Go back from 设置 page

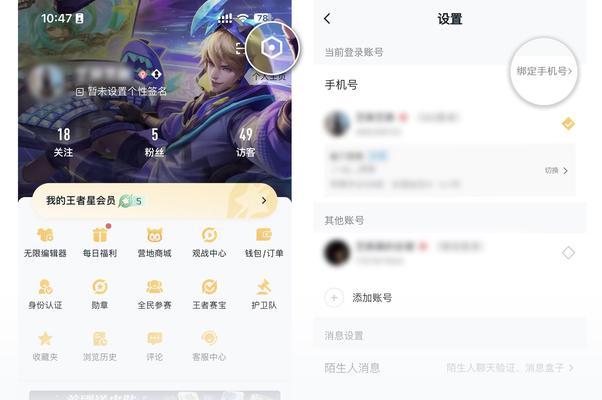327,18
